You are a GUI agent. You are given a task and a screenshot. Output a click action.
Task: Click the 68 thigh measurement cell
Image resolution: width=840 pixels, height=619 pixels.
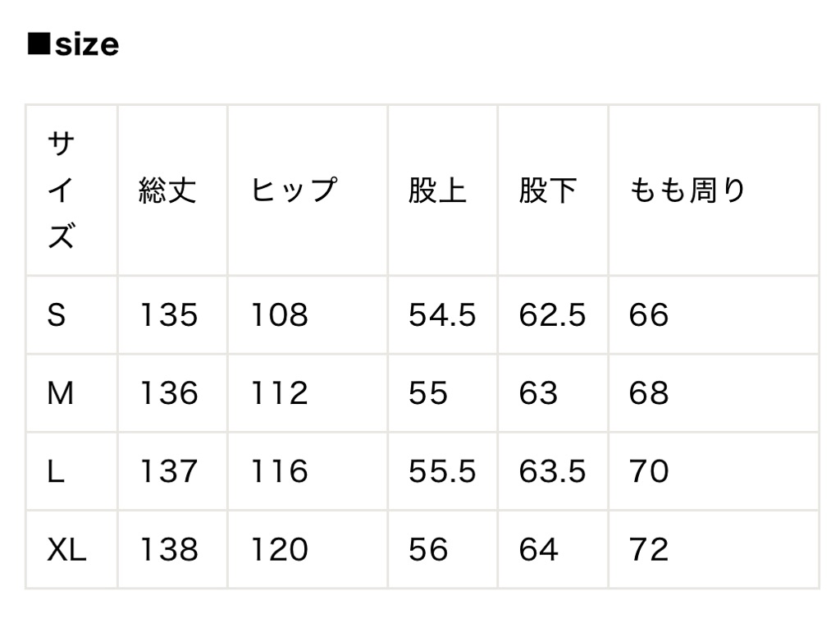(649, 393)
